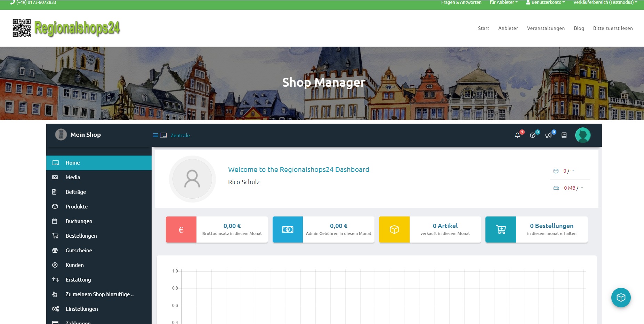This screenshot has width=644, height=324.
Task: Click the Kunden user icon
Action: click(x=55, y=265)
